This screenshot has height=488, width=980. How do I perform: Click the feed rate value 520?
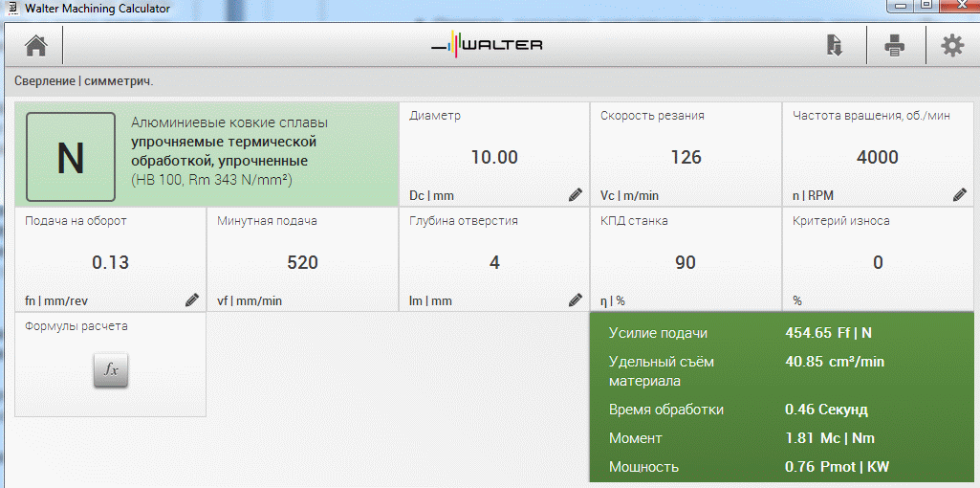pyautogui.click(x=302, y=262)
